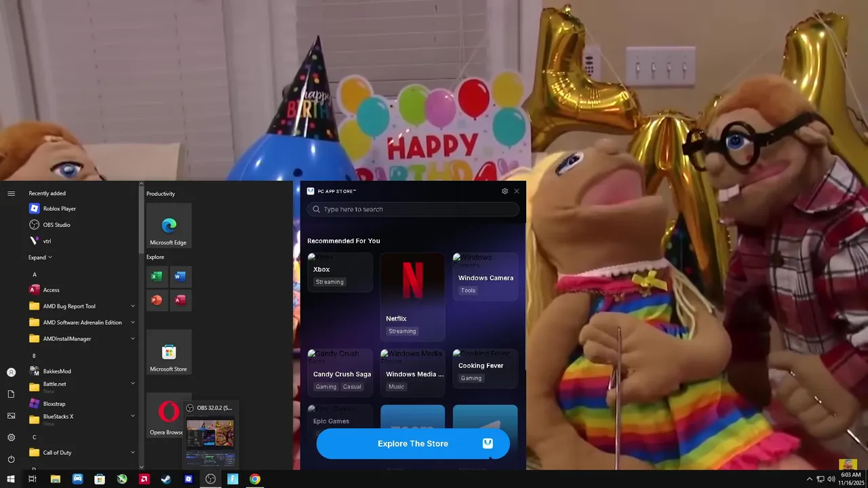Open Documents from Start sidebar
This screenshot has width=868, height=488.
click(x=11, y=394)
